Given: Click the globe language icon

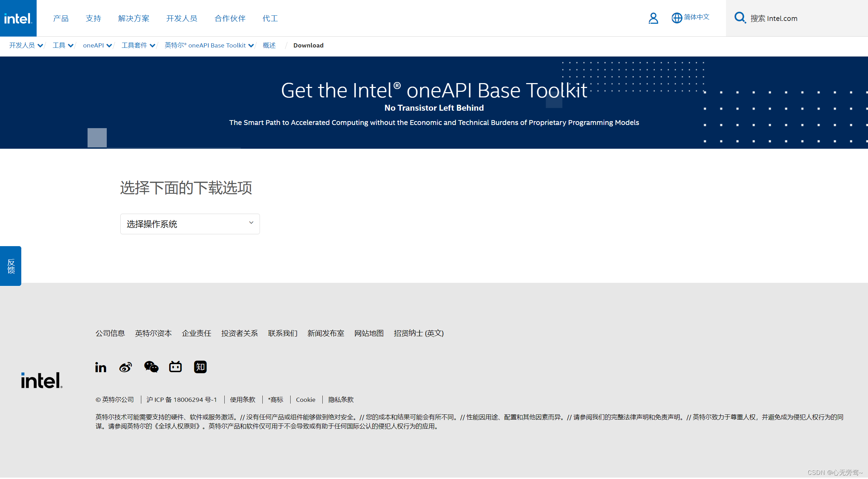Looking at the screenshot, I should [676, 18].
